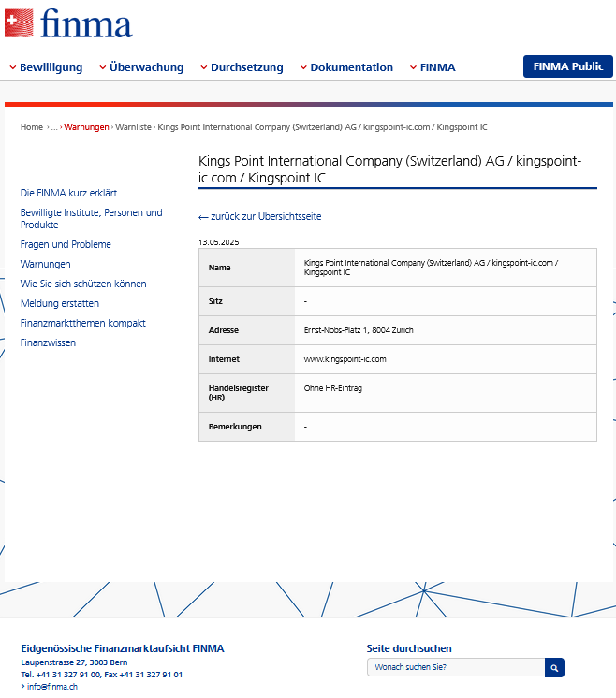Viewport: 616px width, 698px height.
Task: Click the Bemerkungen row label
Action: pos(235,427)
